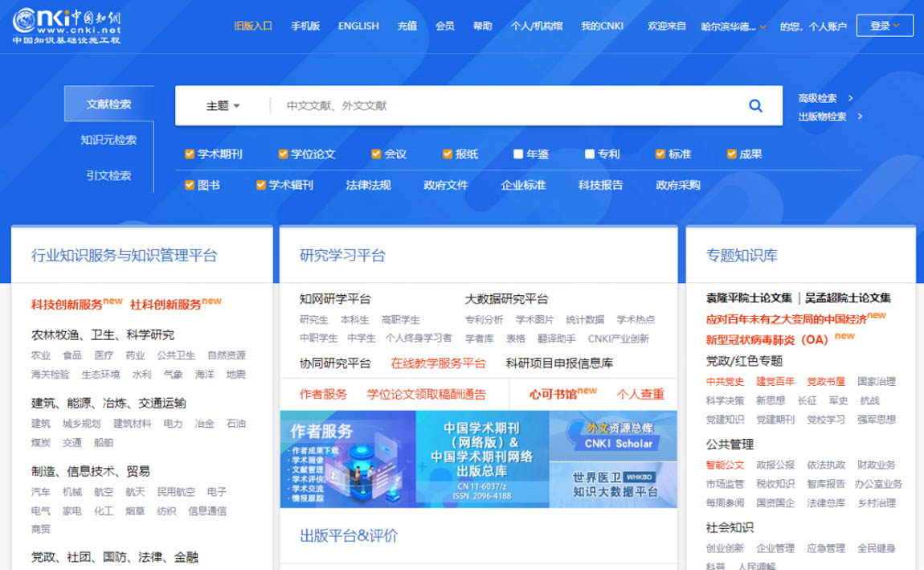The image size is (924, 570).
Task: Click the 中文文献、外文文献 search input
Action: (x=506, y=106)
